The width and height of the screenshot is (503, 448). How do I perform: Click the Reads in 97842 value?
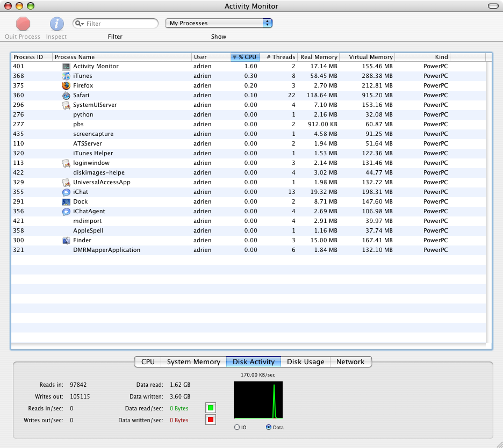point(78,385)
